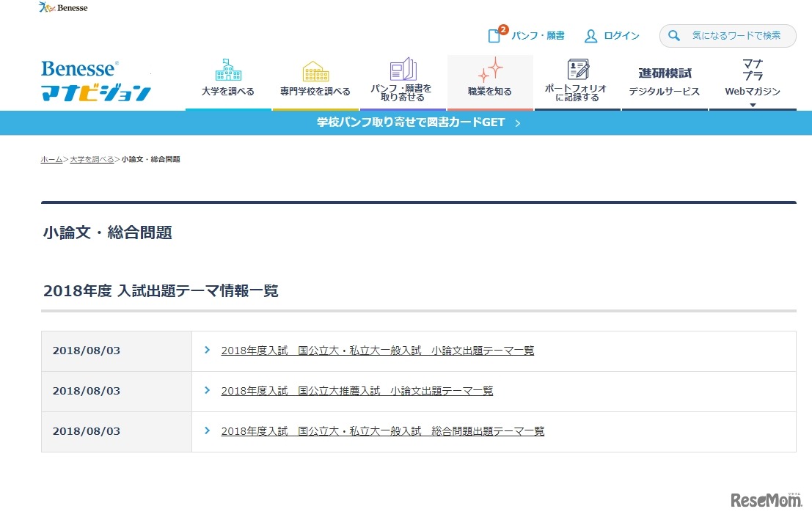Click the university building icon

tap(228, 70)
